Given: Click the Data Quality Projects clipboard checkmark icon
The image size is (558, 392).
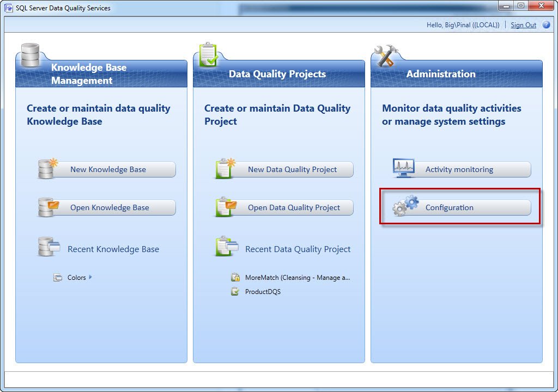Looking at the screenshot, I should point(208,54).
